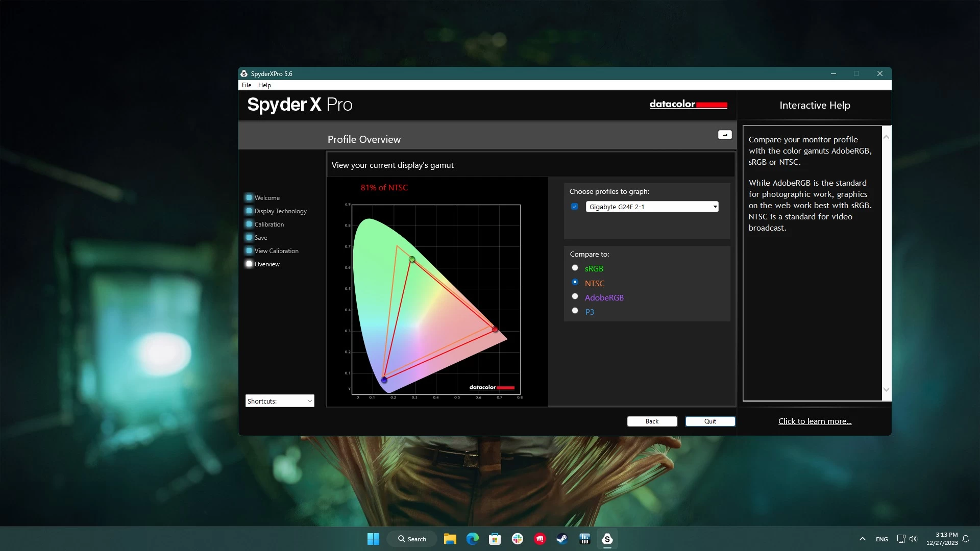
Task: Open the Gigabyte G24F 2-1 profile dropdown
Action: 652,207
